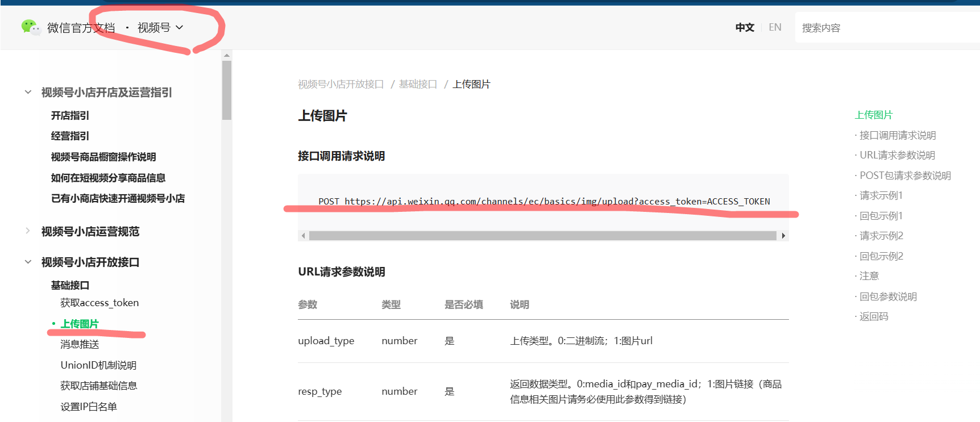Click 上传图片 breadcrumb item
The height and width of the screenshot is (422, 980).
point(471,84)
